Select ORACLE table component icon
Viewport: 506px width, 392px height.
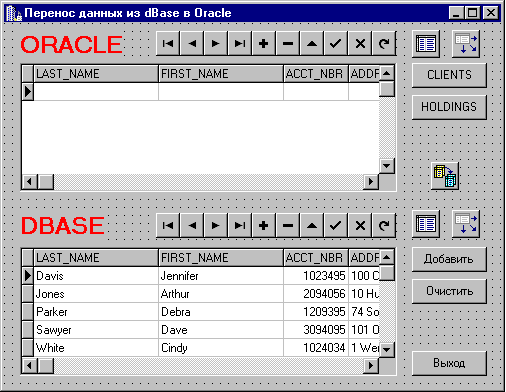click(426, 44)
